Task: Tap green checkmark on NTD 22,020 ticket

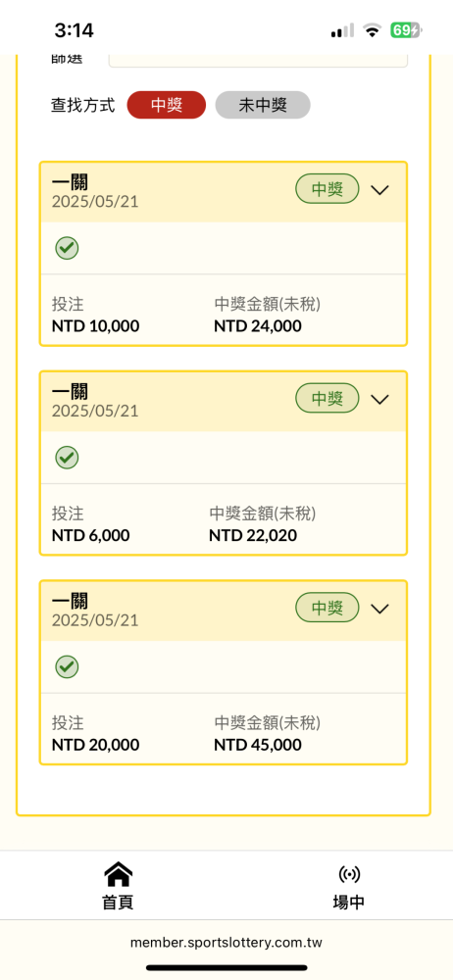Action: [67, 458]
